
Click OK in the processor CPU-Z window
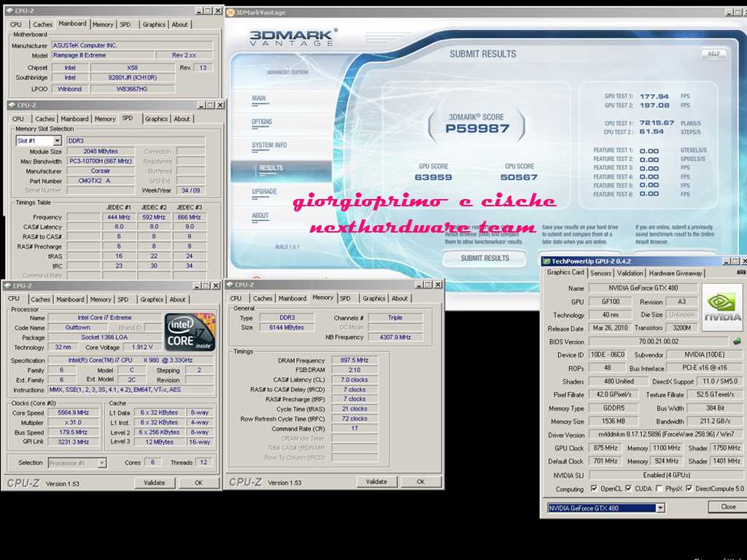pyautogui.click(x=198, y=483)
